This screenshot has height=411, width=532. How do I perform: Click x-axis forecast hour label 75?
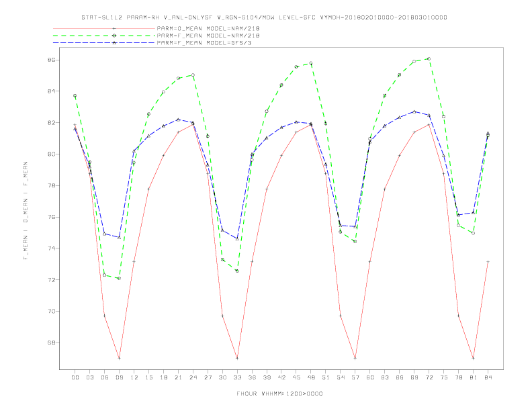pyautogui.click(x=444, y=377)
